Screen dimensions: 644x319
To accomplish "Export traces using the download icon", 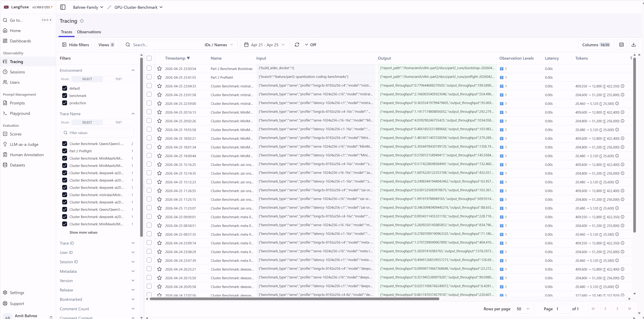I will pos(633,45).
